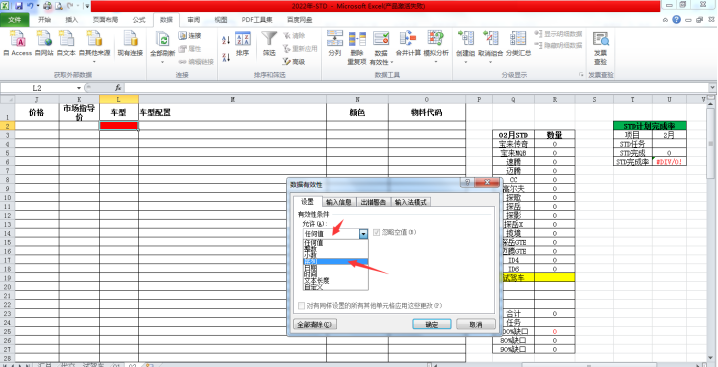The width and height of the screenshot is (718, 367).
Task: Expand the formula bar with its arrow
Action: [x=713, y=87]
